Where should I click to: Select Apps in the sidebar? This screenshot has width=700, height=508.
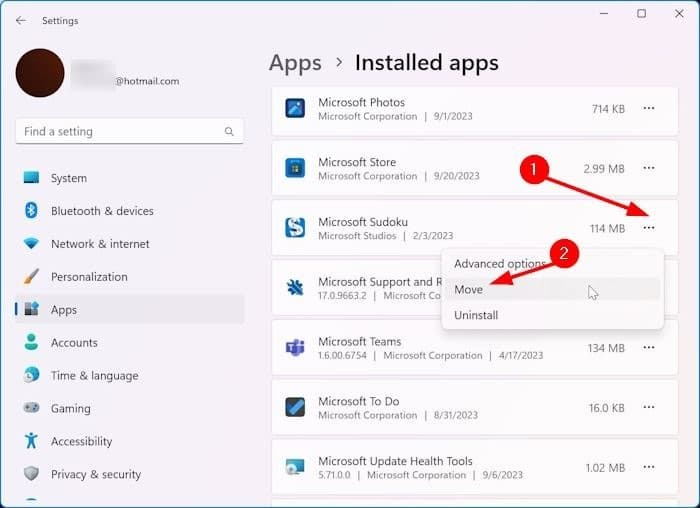point(129,309)
